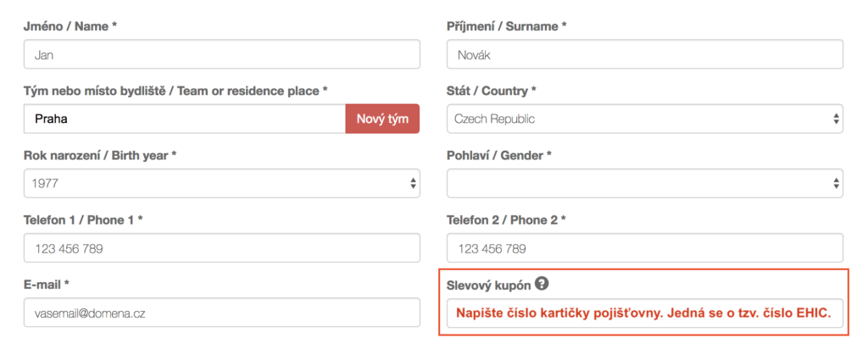The image size is (868, 349).
Task: Select the Slevový kupón input with red text
Action: pyautogui.click(x=645, y=313)
